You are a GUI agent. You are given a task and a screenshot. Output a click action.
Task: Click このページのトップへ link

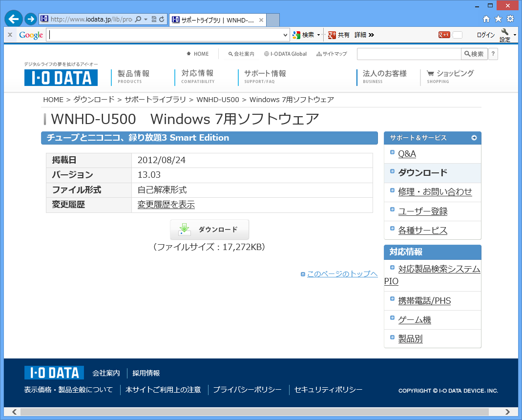[342, 274]
